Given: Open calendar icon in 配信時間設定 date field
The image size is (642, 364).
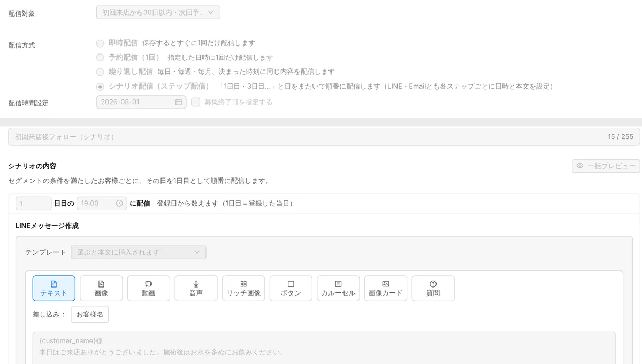Looking at the screenshot, I should tap(179, 102).
